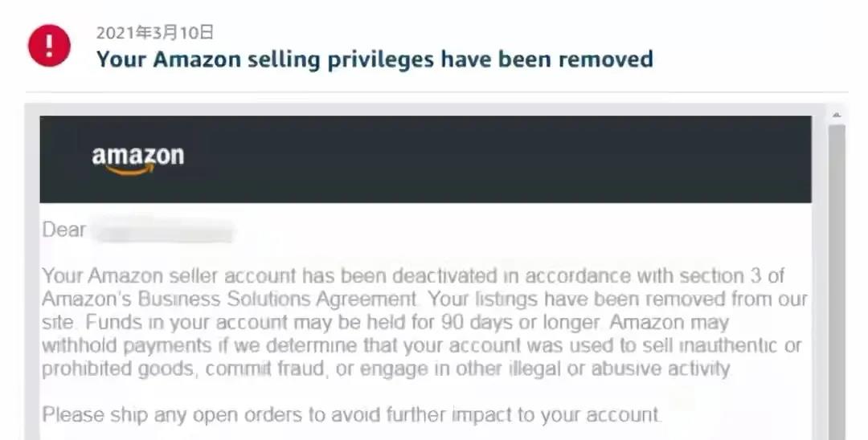
Task: Click the word "Dear" in the greeting
Action: click(63, 230)
